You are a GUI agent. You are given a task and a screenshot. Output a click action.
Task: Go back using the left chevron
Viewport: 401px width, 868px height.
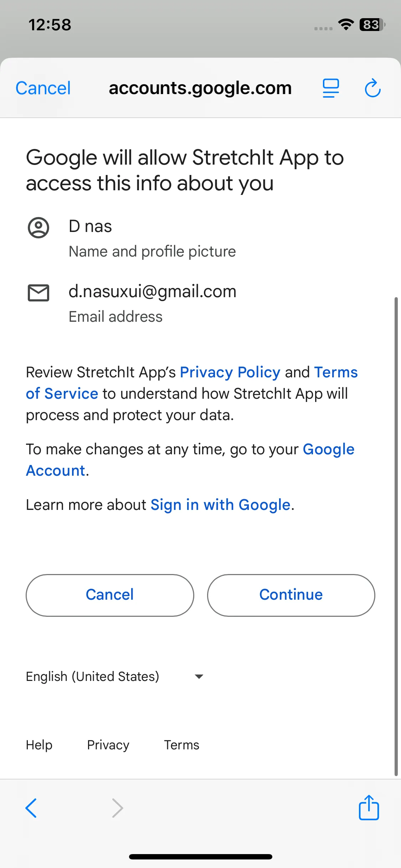tap(31, 808)
